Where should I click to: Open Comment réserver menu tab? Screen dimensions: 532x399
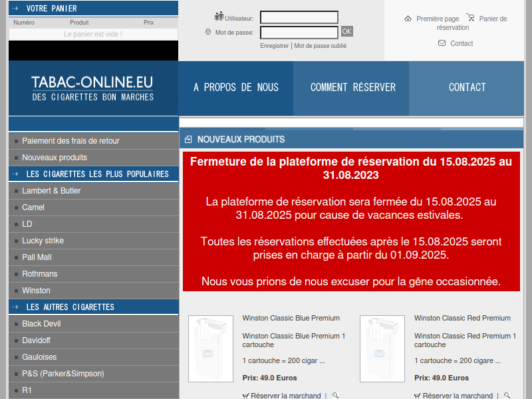click(x=351, y=88)
